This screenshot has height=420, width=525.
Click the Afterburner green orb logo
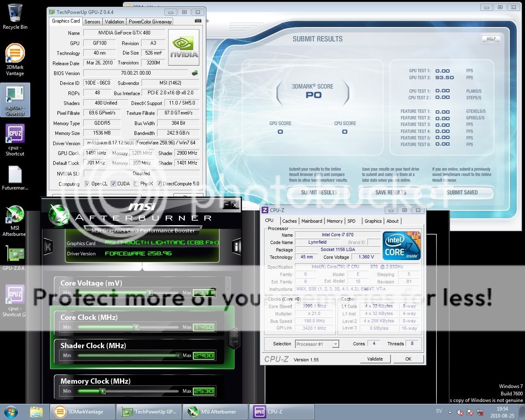[x=58, y=215]
